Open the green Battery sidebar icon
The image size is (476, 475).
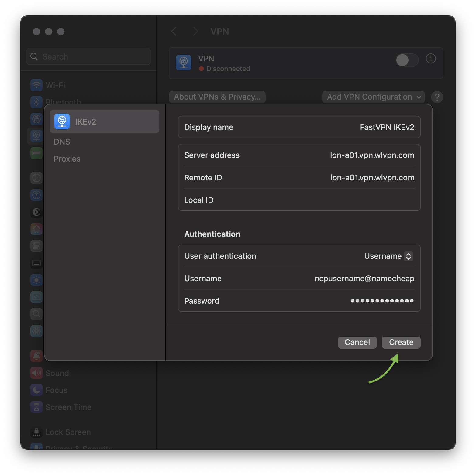pyautogui.click(x=36, y=153)
